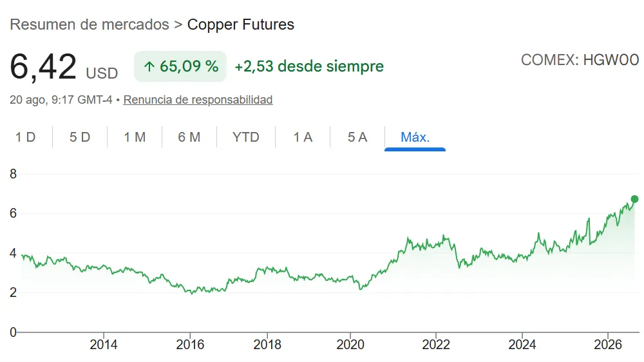Select the YTD range tab
The image size is (644, 362).
tap(245, 137)
